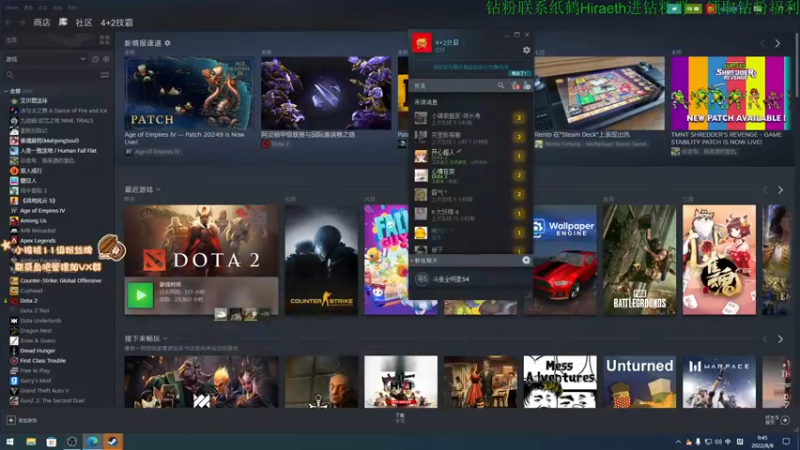Screen dimensions: 800x450
Task: Open pending friend invites icon
Action: tap(515, 86)
